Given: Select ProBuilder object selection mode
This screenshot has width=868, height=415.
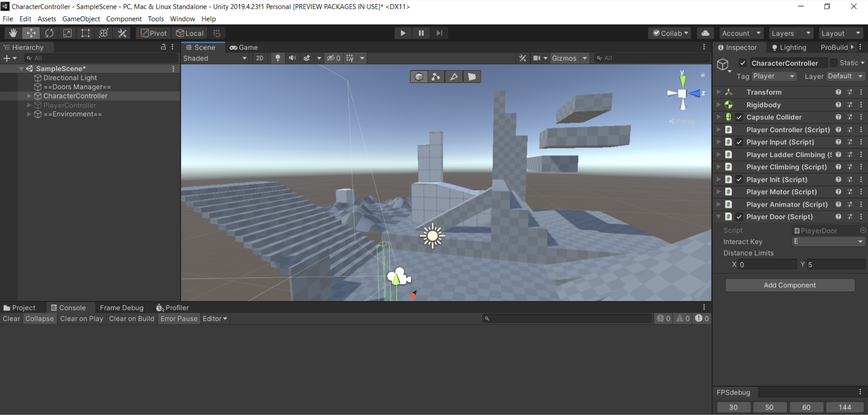Looking at the screenshot, I should tap(419, 77).
